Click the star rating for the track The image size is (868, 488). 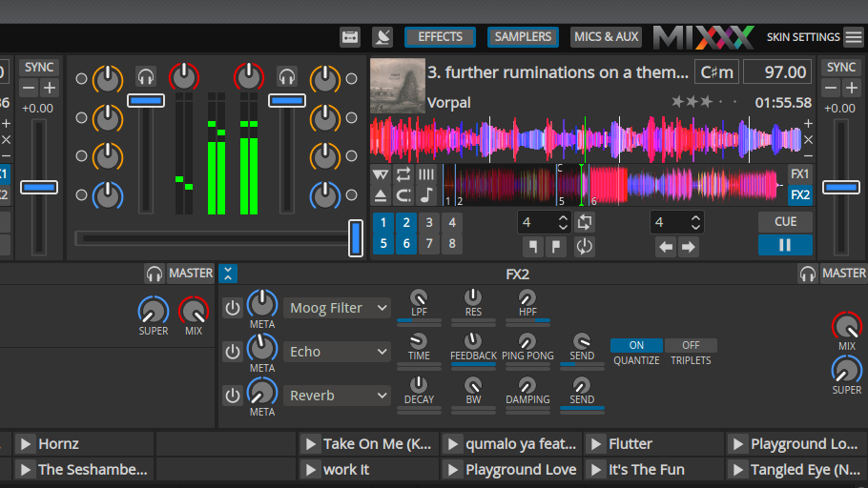pos(705,102)
